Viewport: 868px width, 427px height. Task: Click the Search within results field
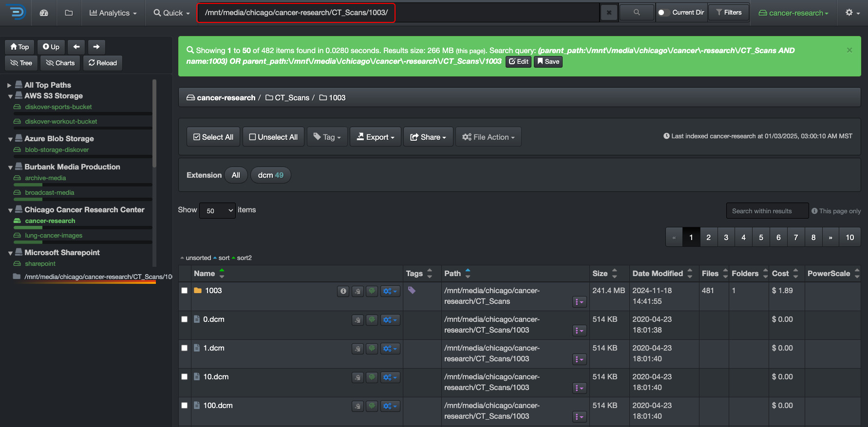tap(767, 211)
